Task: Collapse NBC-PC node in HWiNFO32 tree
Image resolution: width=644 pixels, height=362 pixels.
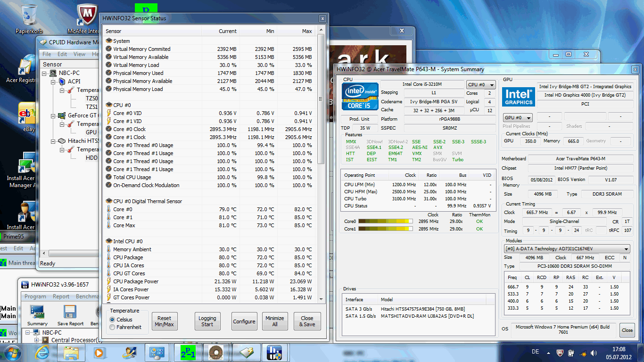Action: click(28, 332)
